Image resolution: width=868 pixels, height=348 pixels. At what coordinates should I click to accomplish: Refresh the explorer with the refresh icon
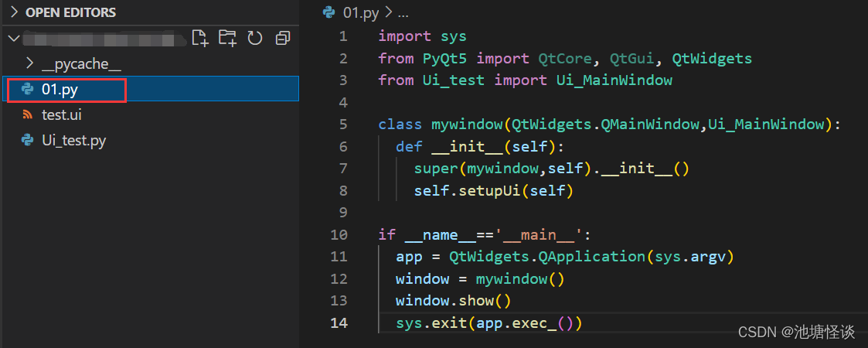click(254, 38)
